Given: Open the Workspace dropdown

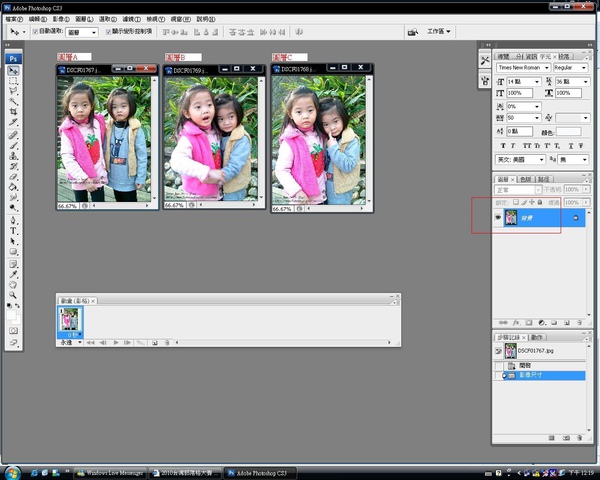Looking at the screenshot, I should click(x=438, y=31).
